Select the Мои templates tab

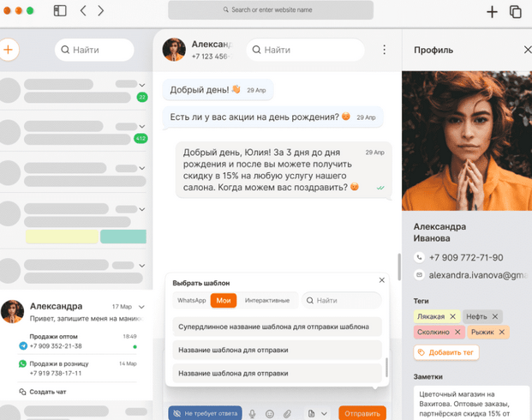tap(224, 301)
